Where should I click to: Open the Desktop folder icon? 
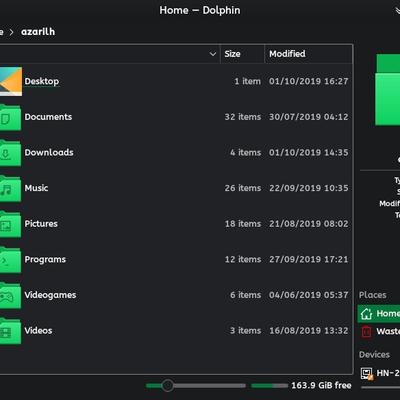(11, 81)
